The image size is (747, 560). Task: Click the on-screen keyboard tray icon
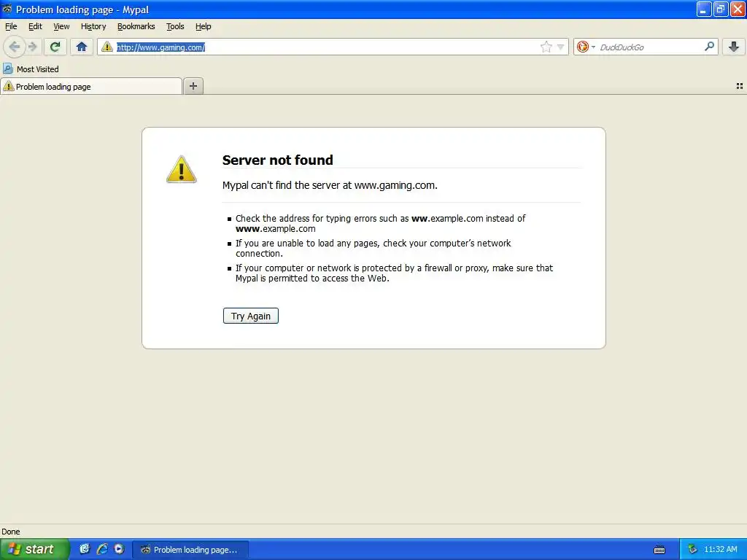pos(659,550)
